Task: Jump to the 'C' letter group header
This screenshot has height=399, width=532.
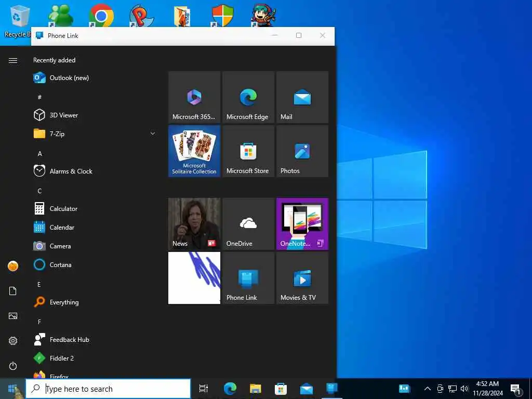Action: [39, 191]
